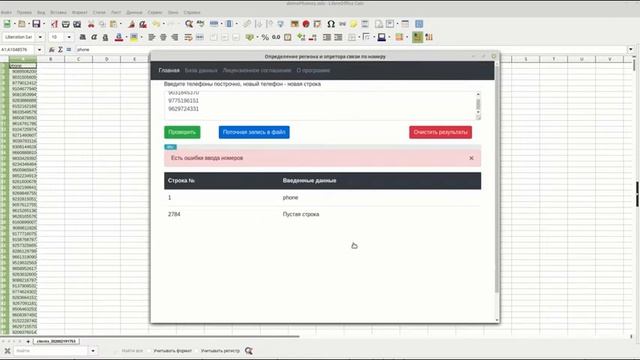Click the Format as number 0.0 icon

[276, 37]
